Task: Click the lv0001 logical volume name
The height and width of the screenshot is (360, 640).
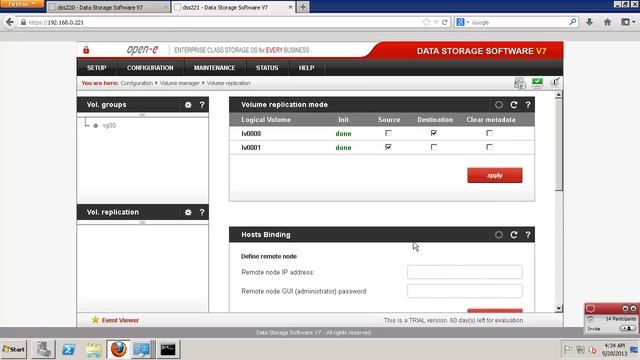Action: 251,147
